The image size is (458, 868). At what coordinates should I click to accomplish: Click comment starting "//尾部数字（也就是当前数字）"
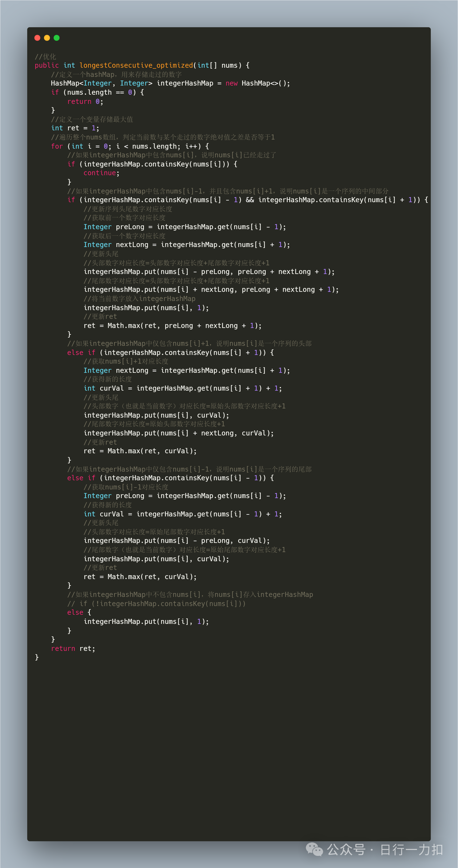tap(184, 550)
